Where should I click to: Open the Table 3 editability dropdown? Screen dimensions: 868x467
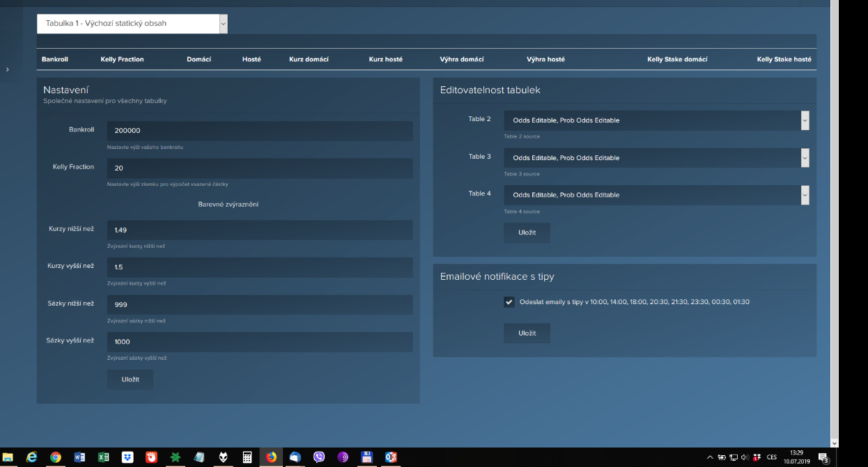[x=656, y=158]
